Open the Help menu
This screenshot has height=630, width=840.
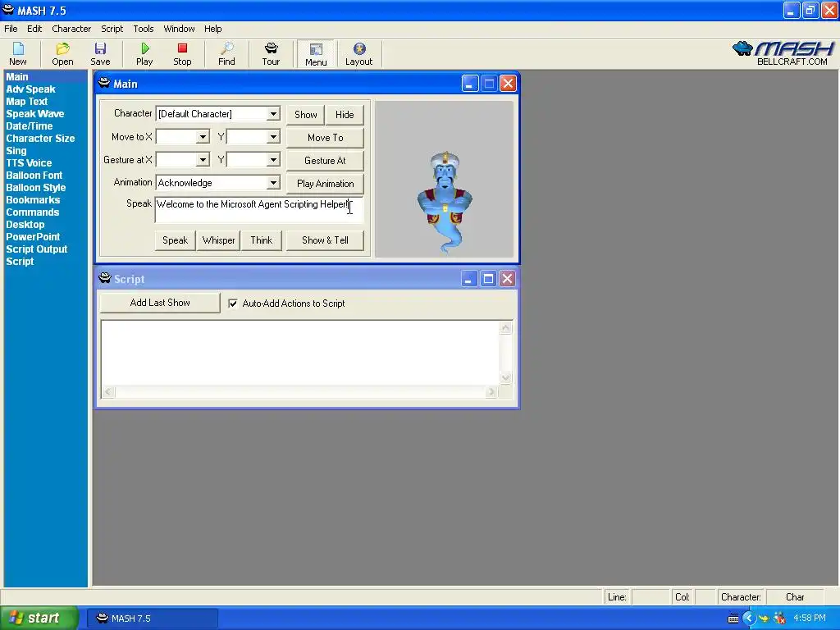coord(212,29)
